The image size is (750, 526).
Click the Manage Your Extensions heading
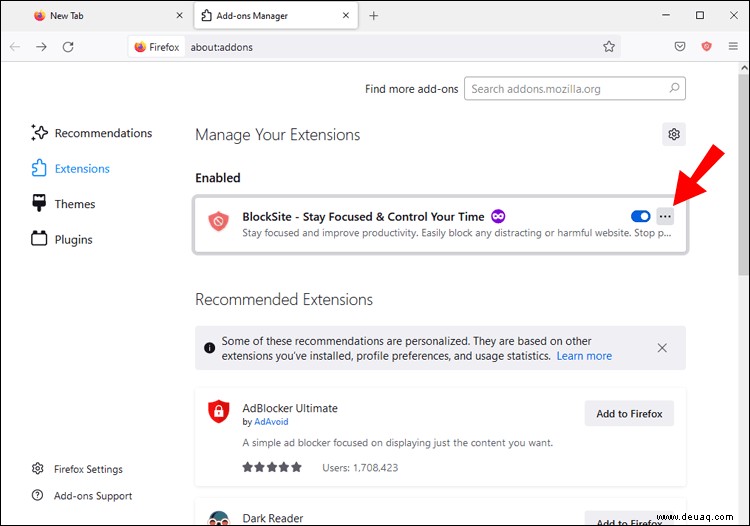[x=277, y=135]
